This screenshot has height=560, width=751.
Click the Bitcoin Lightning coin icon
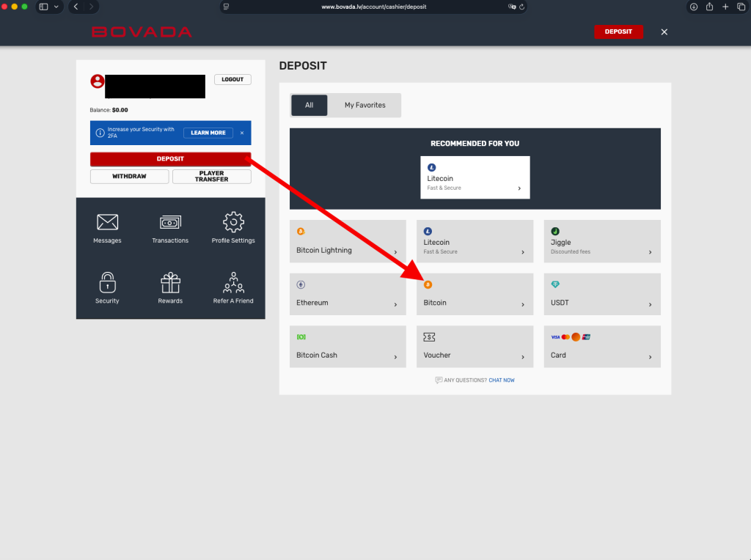301,231
